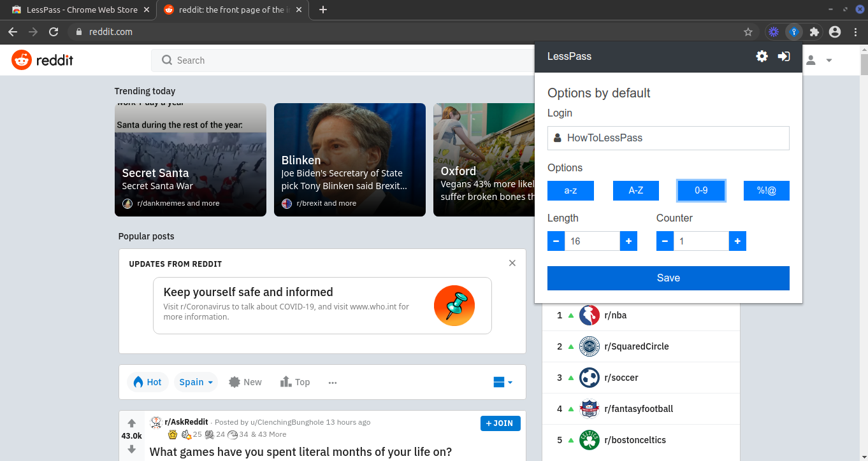The height and width of the screenshot is (461, 868).
Task: Join the r/AskReddit community
Action: pyautogui.click(x=500, y=423)
